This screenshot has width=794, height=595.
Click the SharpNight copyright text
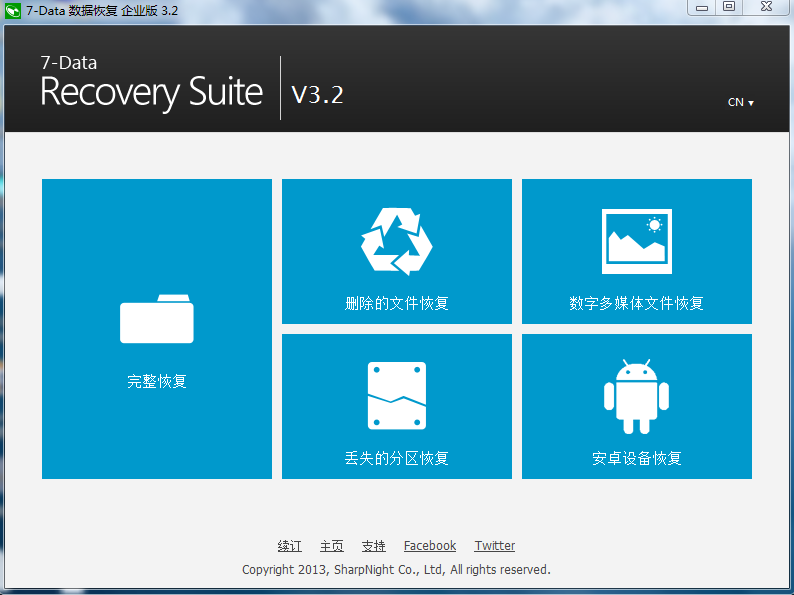(x=396, y=570)
